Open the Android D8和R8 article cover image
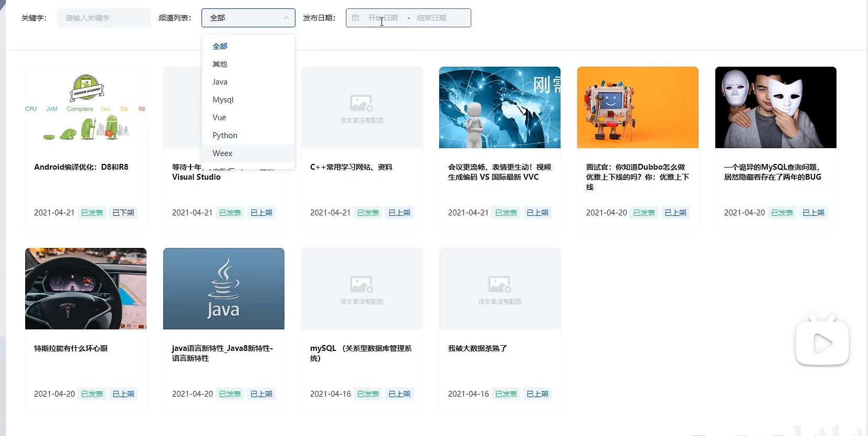Screen dimensions: 868x436 86,107
